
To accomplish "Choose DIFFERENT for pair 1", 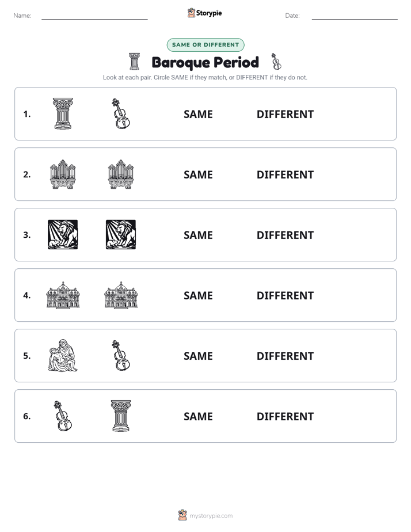I will [x=285, y=115].
